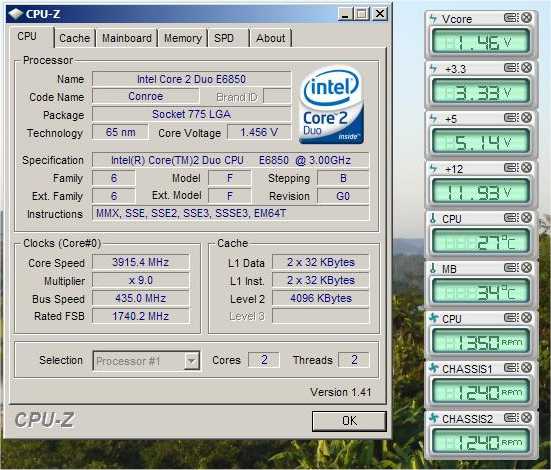Viewport: 551px width, 470px height.
Task: Click the Rated FSB value 1740.2 MHz
Action: tap(141, 316)
